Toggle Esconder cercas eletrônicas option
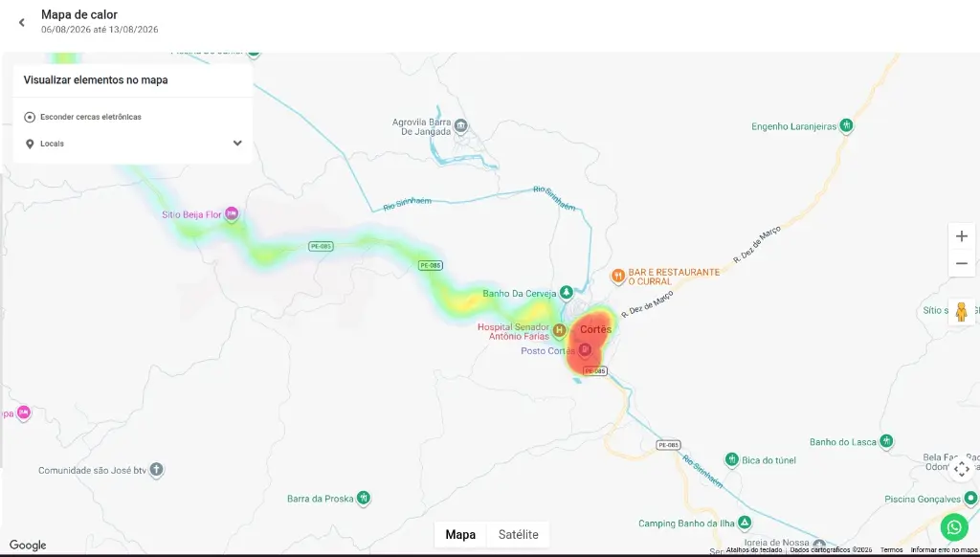The image size is (980, 557). (30, 117)
